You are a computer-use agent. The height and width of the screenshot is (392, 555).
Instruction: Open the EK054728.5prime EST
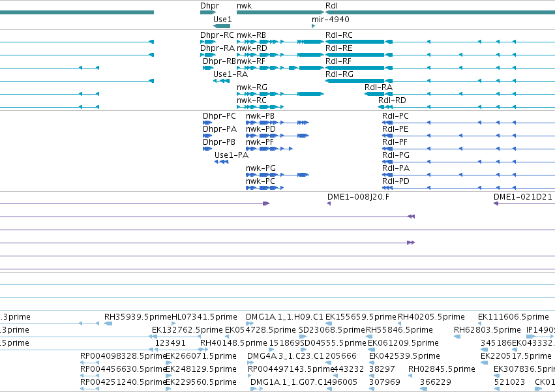(227, 337)
